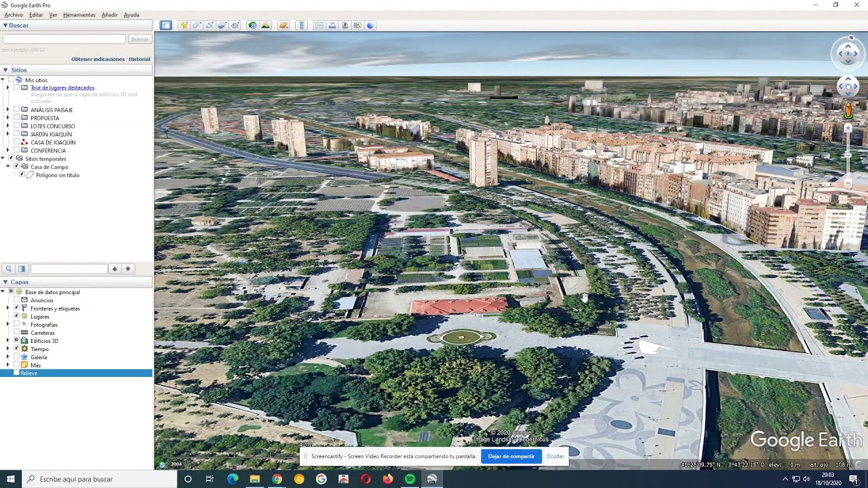
Task: Check the CASA DE JOAQUÍN checkbox
Action: coord(16,142)
